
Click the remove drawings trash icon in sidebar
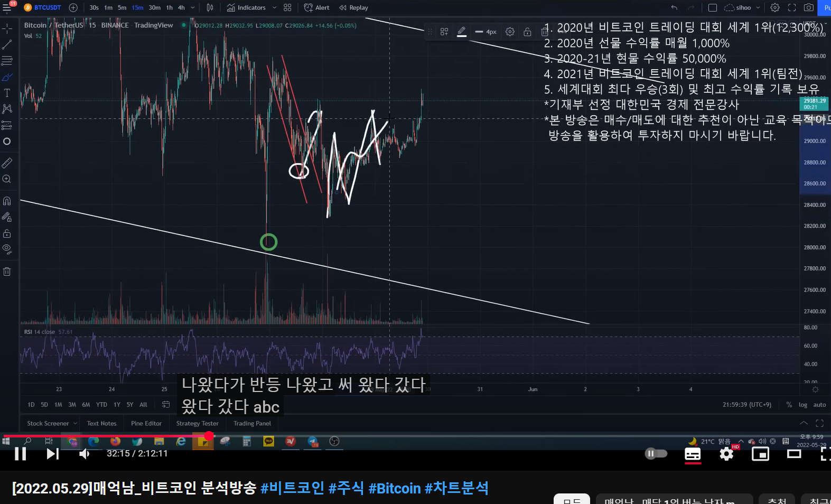pyautogui.click(x=7, y=272)
